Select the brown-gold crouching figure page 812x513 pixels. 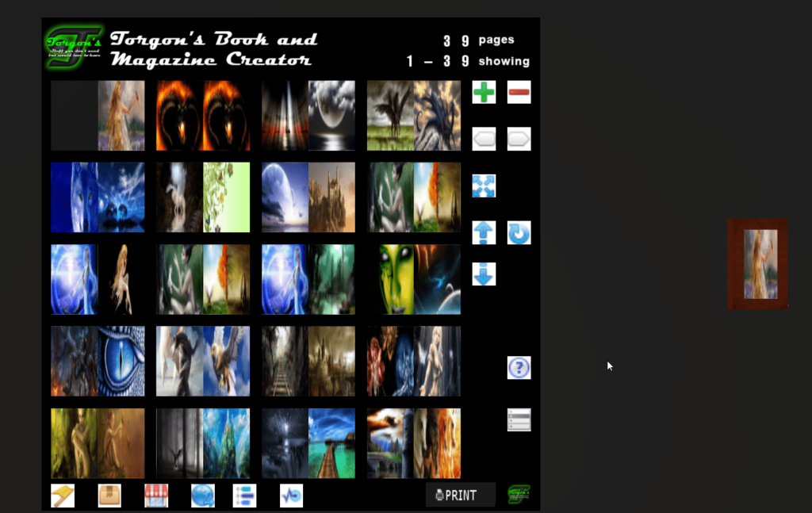pyautogui.click(x=121, y=443)
